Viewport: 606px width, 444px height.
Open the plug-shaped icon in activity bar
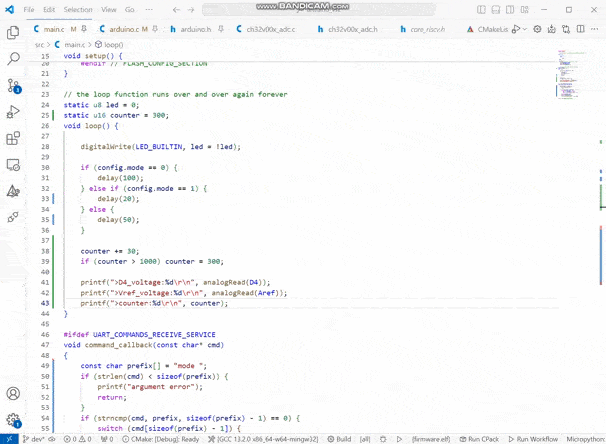[13, 217]
